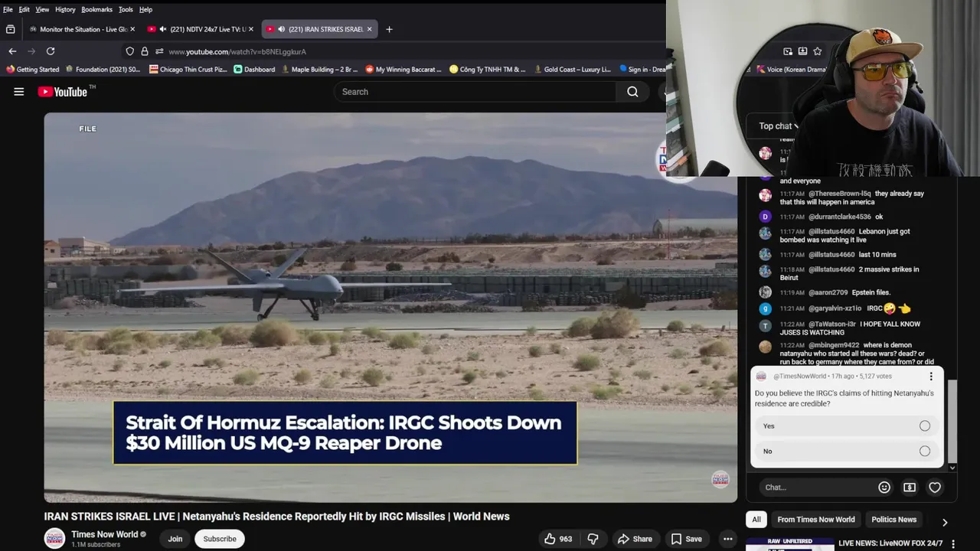Open the site permissions icon in the address bar

click(x=158, y=51)
